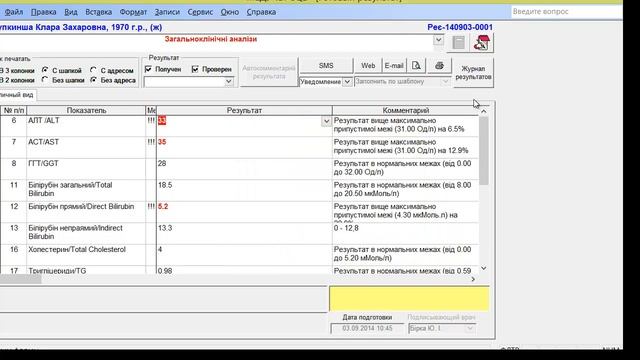
Task: Select the 'АСТ/AST' row name
Action: click(x=44, y=142)
